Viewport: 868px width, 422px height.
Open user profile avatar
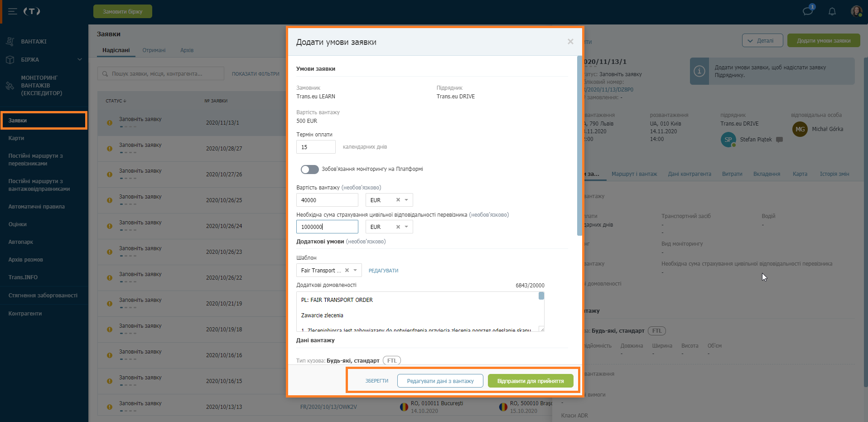coord(856,11)
